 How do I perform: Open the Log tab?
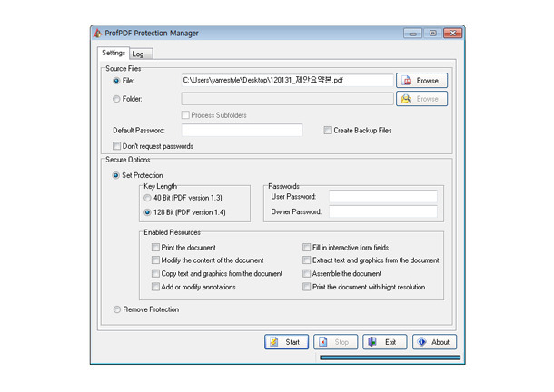pos(141,54)
